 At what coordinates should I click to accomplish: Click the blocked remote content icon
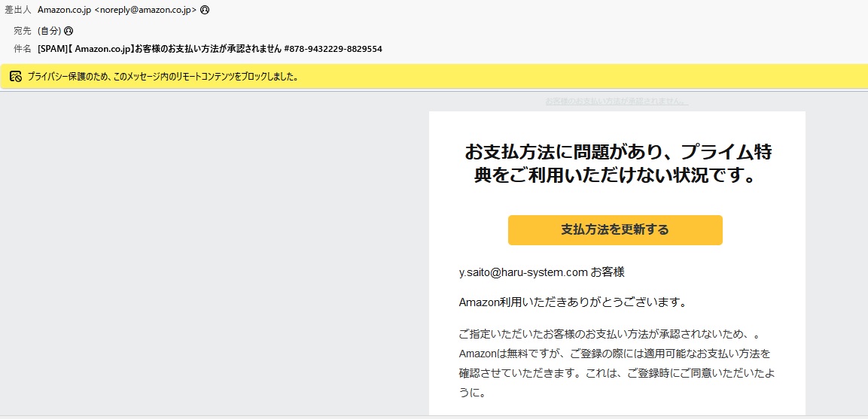coord(15,76)
